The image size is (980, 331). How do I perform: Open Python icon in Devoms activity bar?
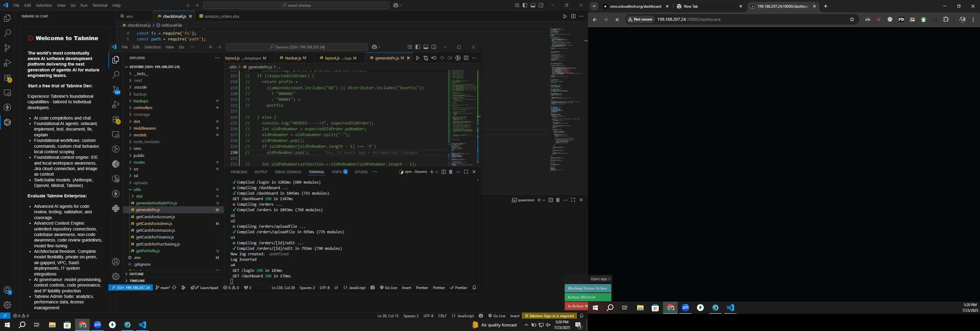coord(116,208)
